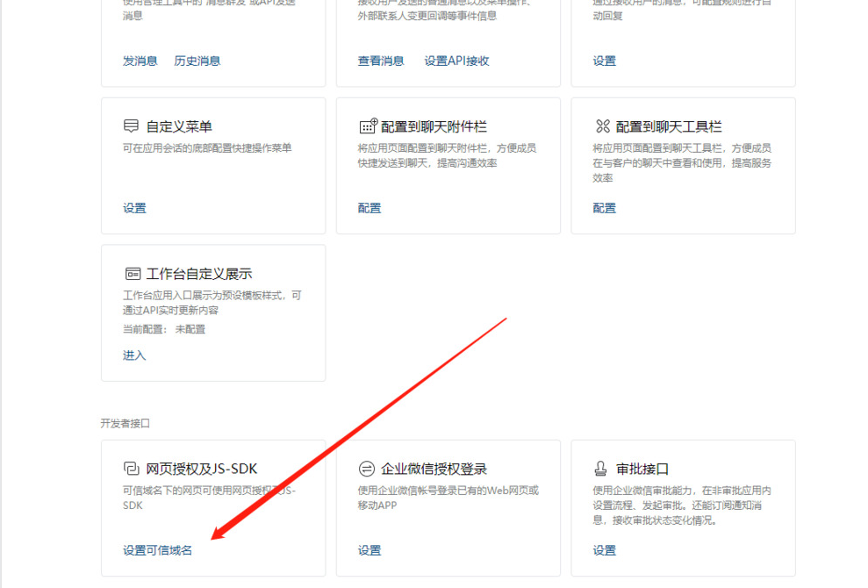
Task: Select 设置API接收 link
Action: click(x=456, y=61)
